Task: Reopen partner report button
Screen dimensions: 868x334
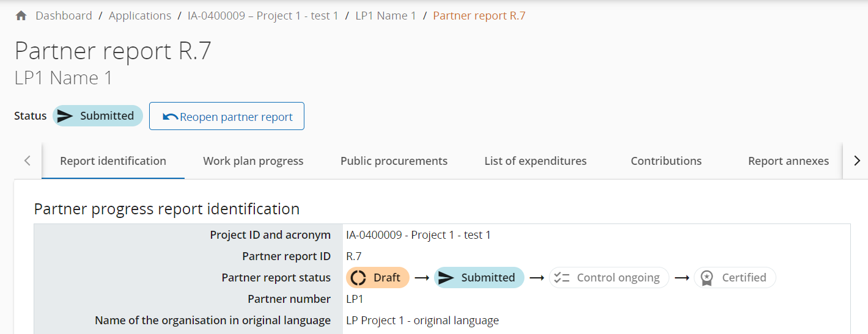Action: (x=227, y=117)
